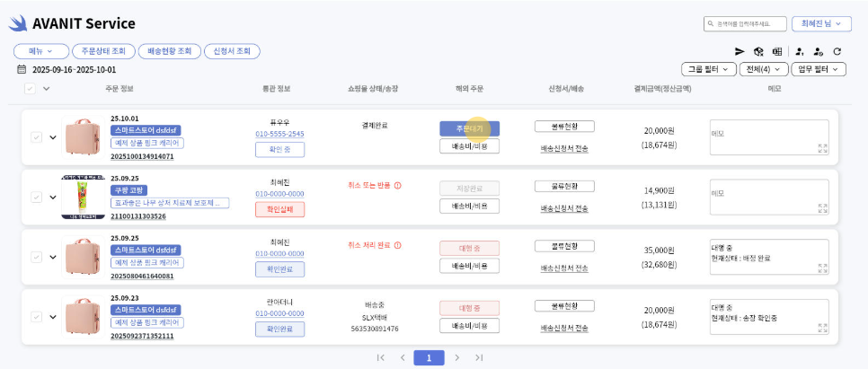Click the package box toolbar icon
The width and height of the screenshot is (868, 369).
[759, 52]
